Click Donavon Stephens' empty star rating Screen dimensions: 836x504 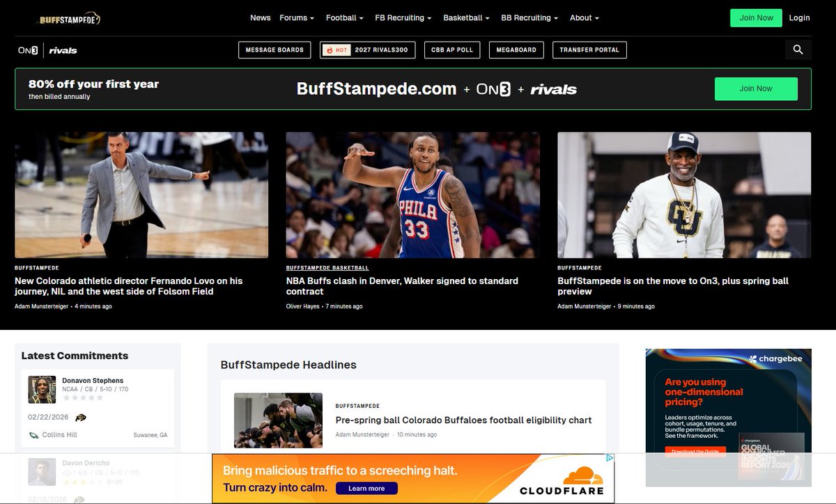coord(83,398)
